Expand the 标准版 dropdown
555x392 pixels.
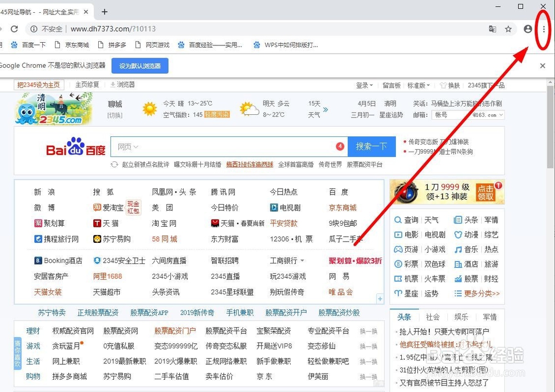(418, 85)
